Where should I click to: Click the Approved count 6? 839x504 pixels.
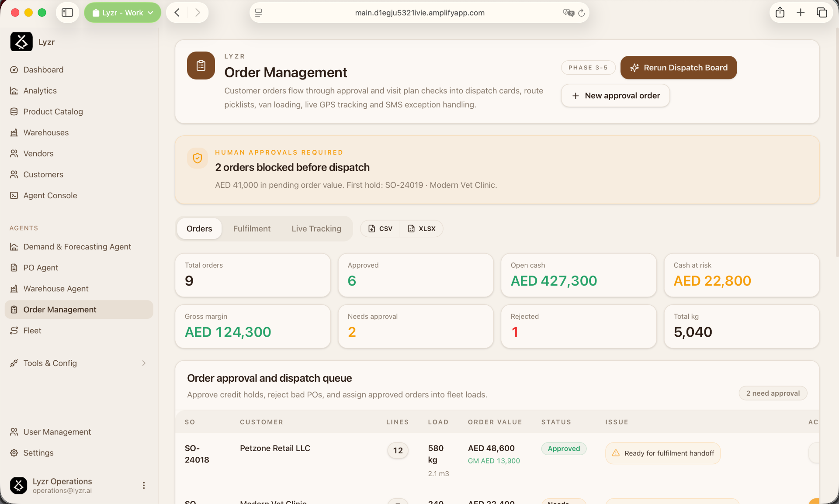352,281
